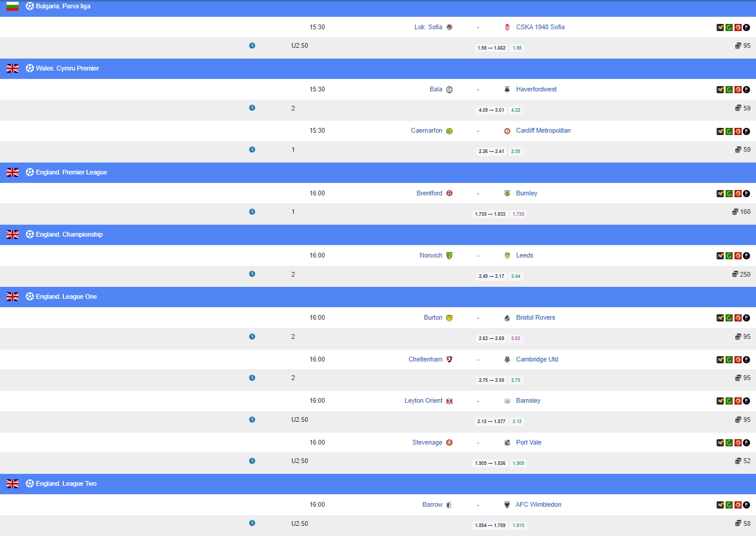This screenshot has height=536, width=756.
Task: Open the England. Championship section
Action: click(x=69, y=234)
